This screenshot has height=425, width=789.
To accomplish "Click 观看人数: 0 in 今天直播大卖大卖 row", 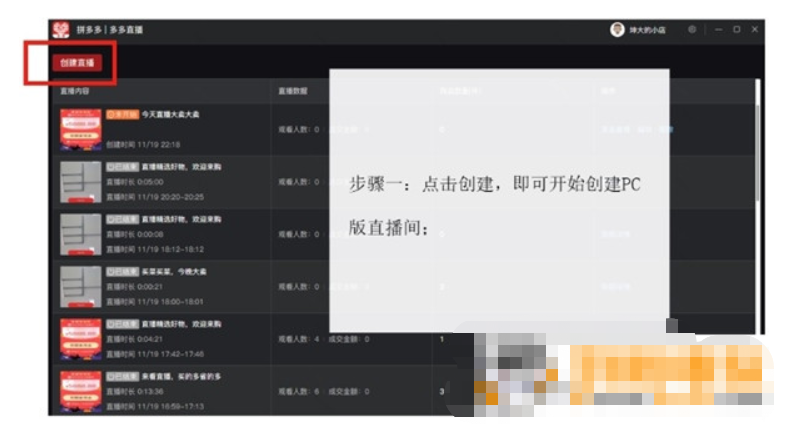I will 299,130.
